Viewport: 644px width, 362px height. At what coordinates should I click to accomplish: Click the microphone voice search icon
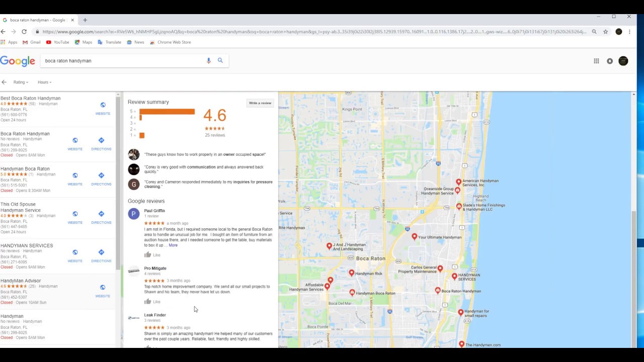208,60
